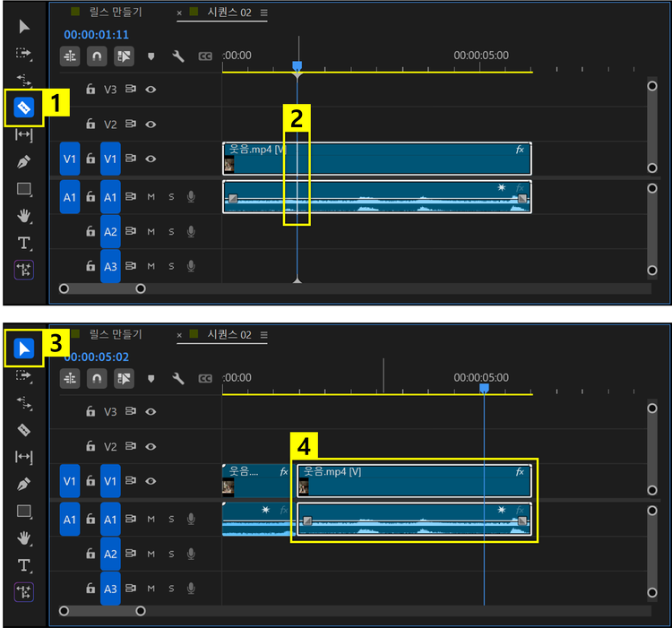This screenshot has height=628, width=672.
Task: Open caption CC options in bottom timeline
Action: (x=205, y=379)
